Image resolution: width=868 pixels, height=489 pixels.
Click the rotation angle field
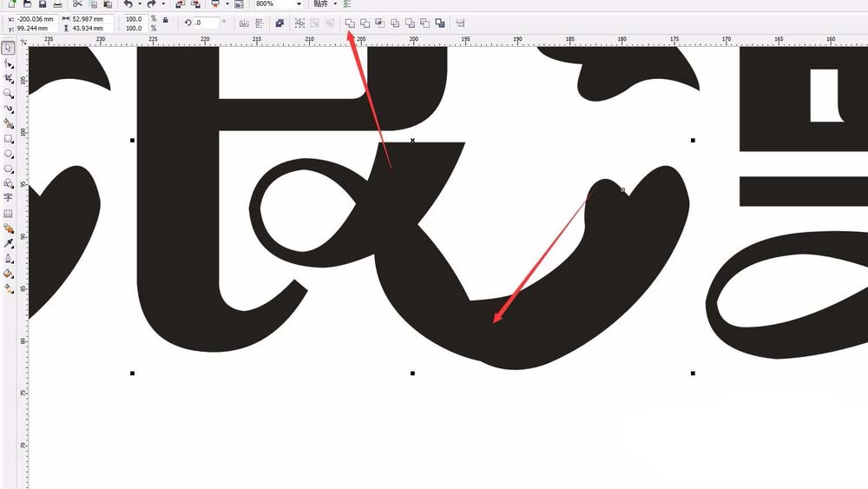pos(206,23)
